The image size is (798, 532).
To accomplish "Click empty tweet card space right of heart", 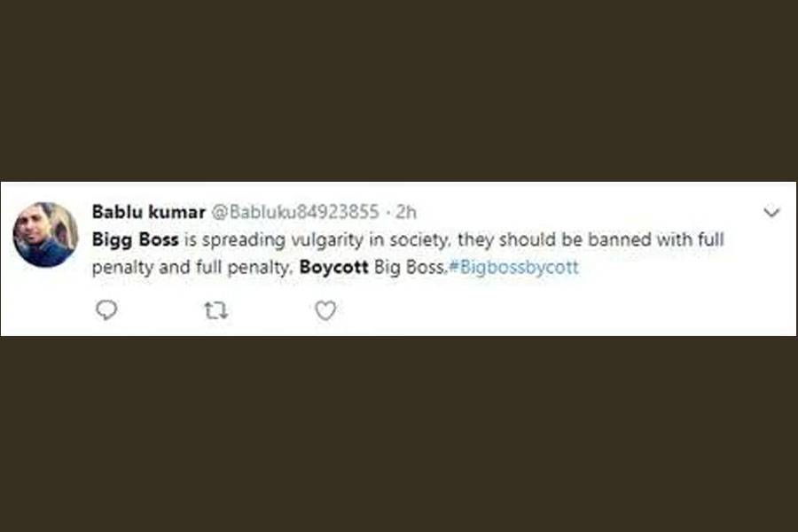I will [550, 310].
